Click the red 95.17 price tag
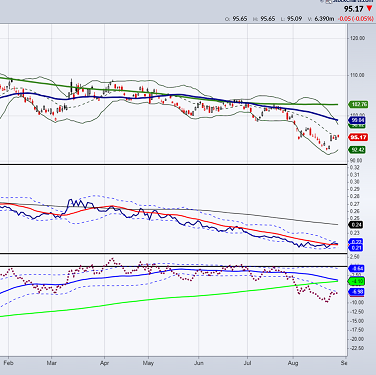Image resolution: width=376 pixels, height=375 pixels. pyautogui.click(x=358, y=137)
